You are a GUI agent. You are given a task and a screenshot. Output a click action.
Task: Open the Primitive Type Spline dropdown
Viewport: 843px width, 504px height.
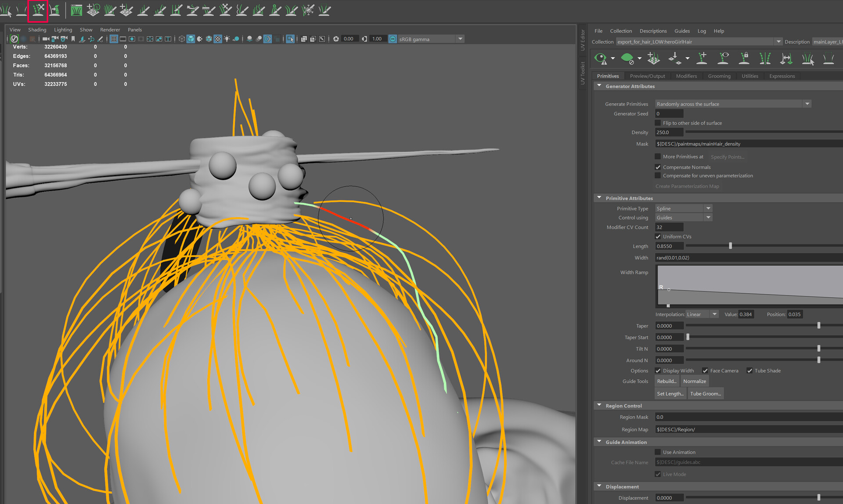click(708, 209)
